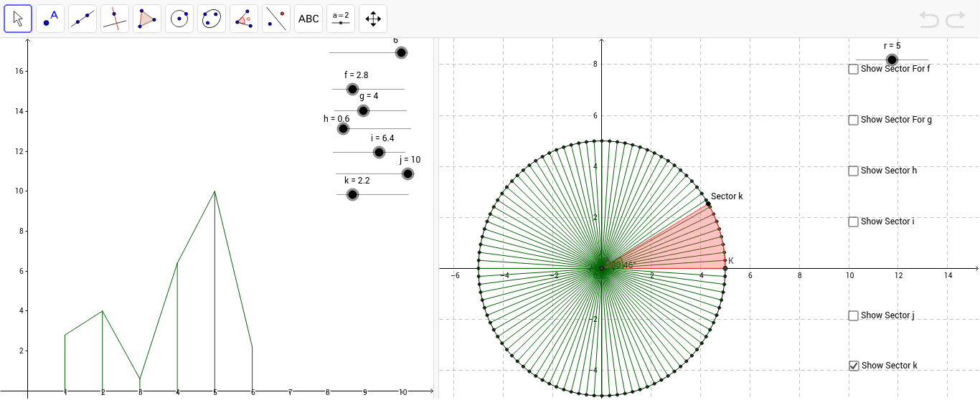Select the Move arrow tool

18,19
